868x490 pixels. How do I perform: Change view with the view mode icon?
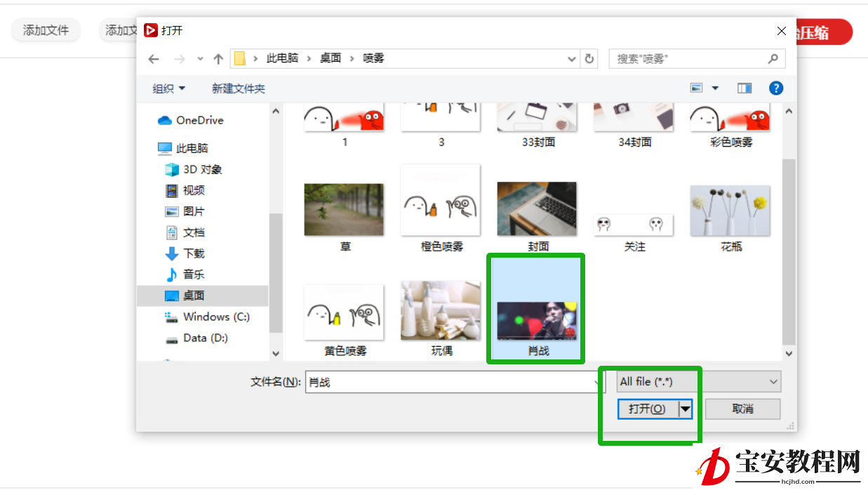click(x=697, y=88)
